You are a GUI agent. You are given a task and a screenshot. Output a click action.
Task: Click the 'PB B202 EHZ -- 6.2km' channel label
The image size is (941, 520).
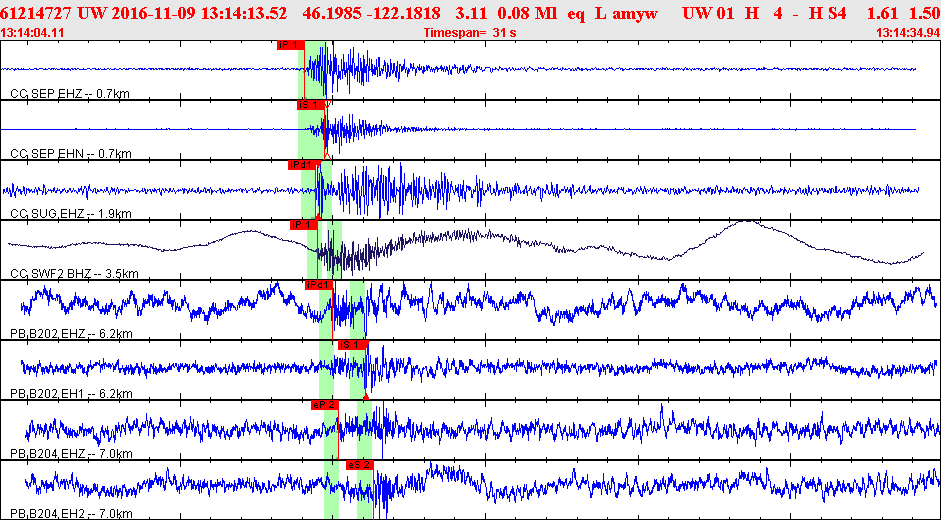[x=71, y=334]
